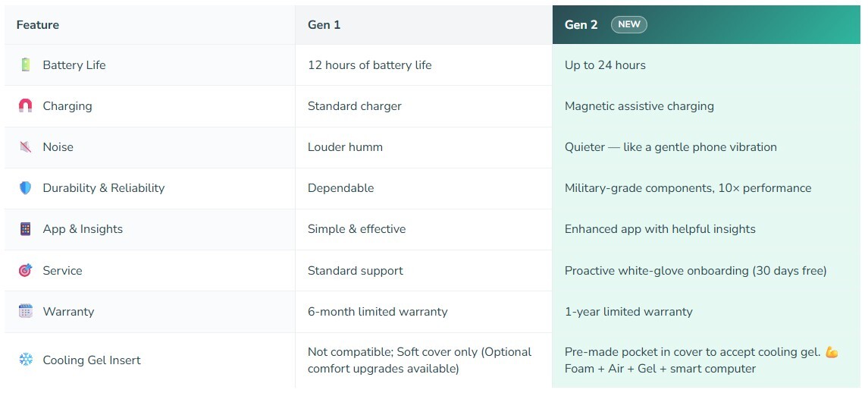Click the Feature column header

tap(38, 25)
